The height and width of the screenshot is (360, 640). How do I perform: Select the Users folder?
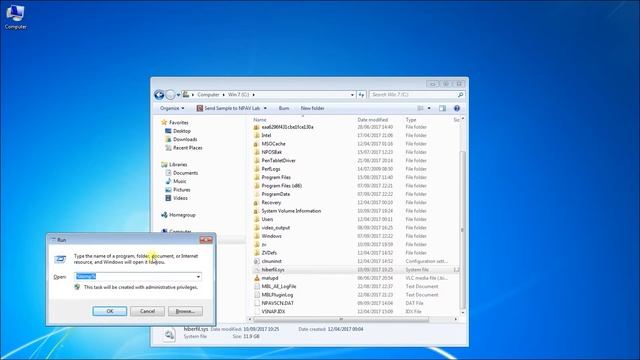(x=267, y=219)
